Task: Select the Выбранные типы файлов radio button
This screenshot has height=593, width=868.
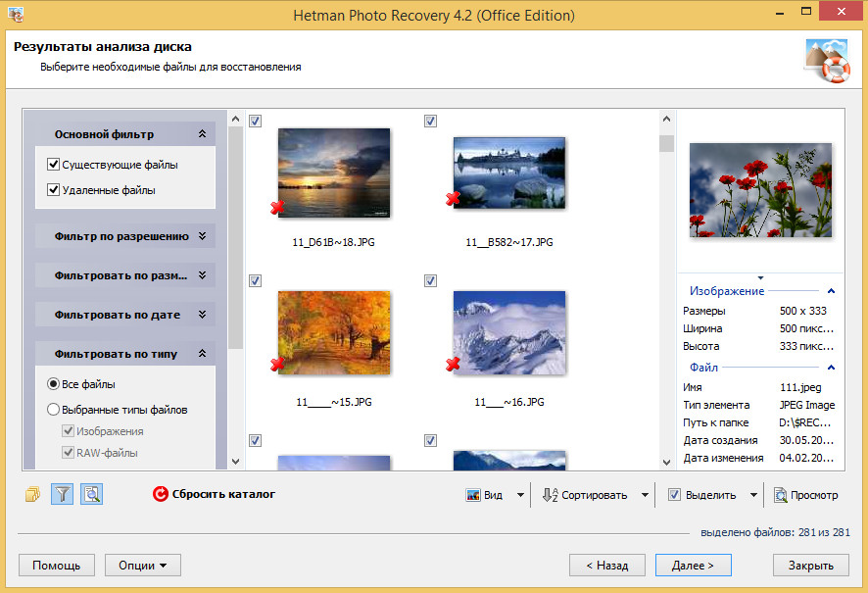Action: pos(54,410)
